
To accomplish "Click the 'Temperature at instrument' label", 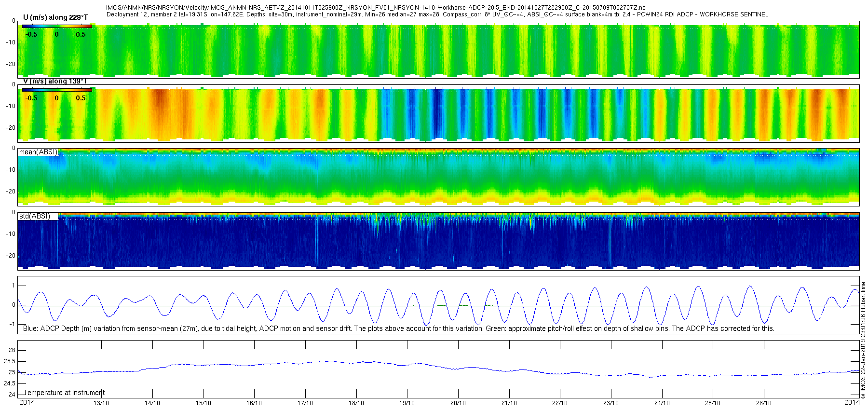I will (64, 393).
